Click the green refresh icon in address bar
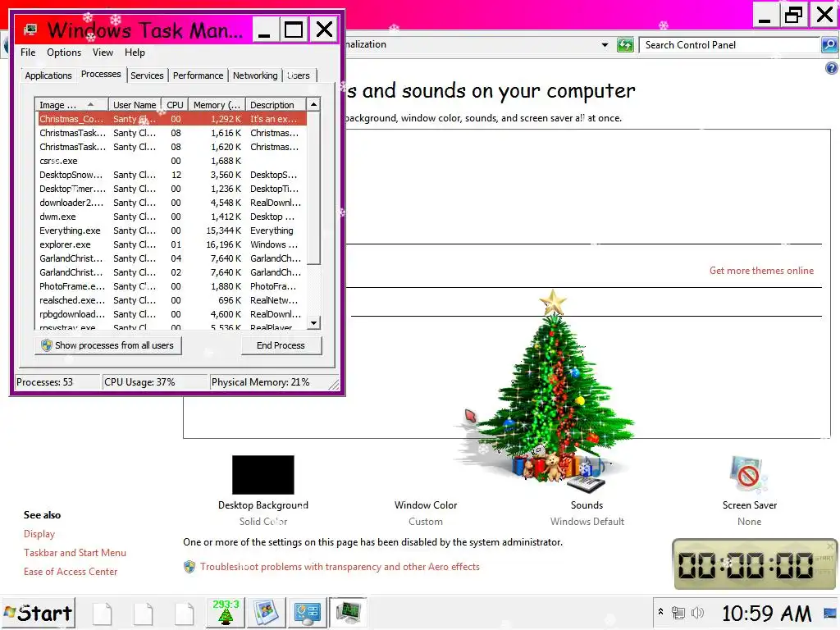Image resolution: width=840 pixels, height=630 pixels. point(625,45)
